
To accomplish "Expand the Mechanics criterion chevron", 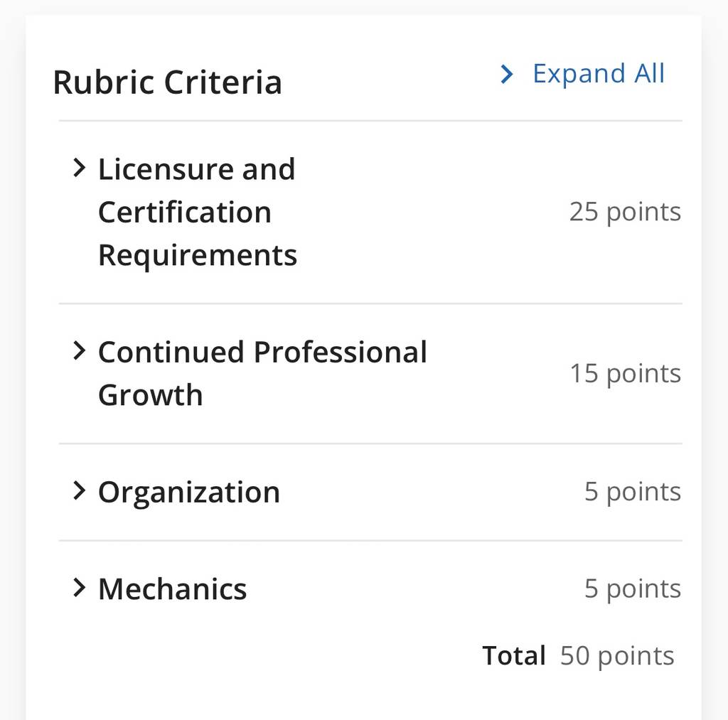I will pos(80,588).
